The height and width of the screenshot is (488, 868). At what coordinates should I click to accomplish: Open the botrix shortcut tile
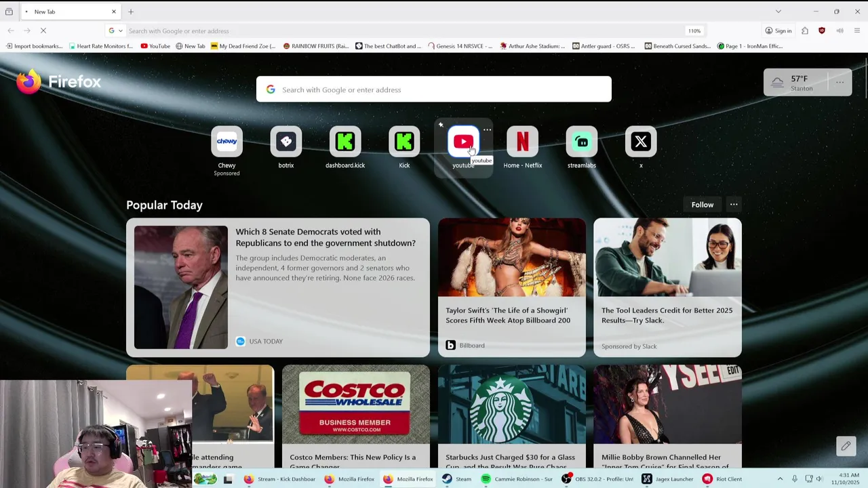(285, 142)
